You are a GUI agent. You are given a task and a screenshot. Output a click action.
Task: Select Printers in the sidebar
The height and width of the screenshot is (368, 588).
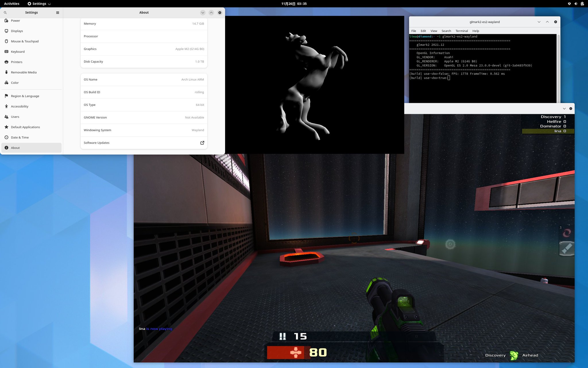(17, 62)
